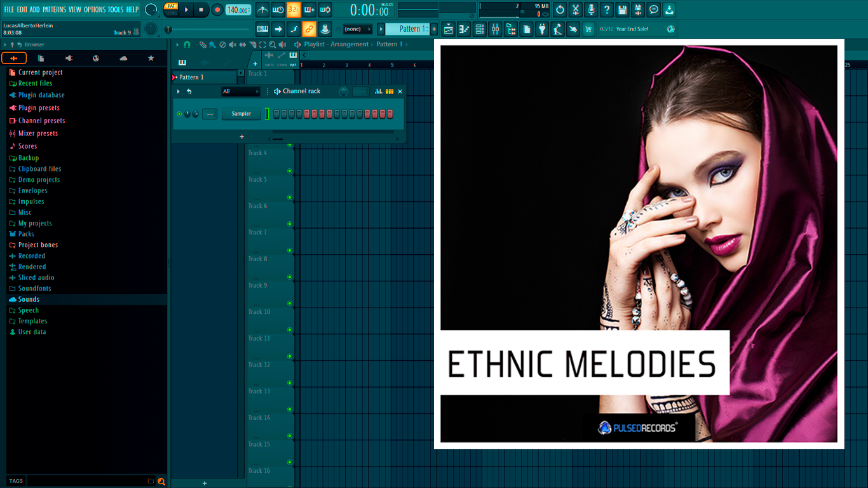
Task: Save the project with the floppy disk icon
Action: coord(623,10)
